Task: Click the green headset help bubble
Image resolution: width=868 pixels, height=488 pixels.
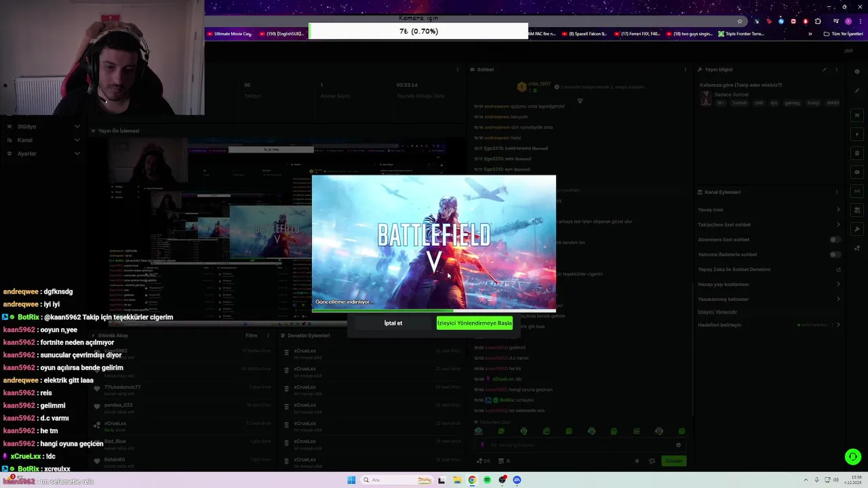Action: click(853, 457)
